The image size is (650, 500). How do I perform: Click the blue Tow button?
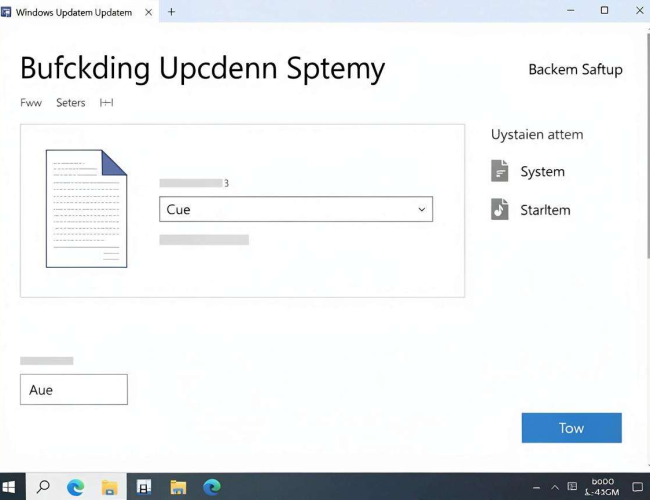[572, 428]
